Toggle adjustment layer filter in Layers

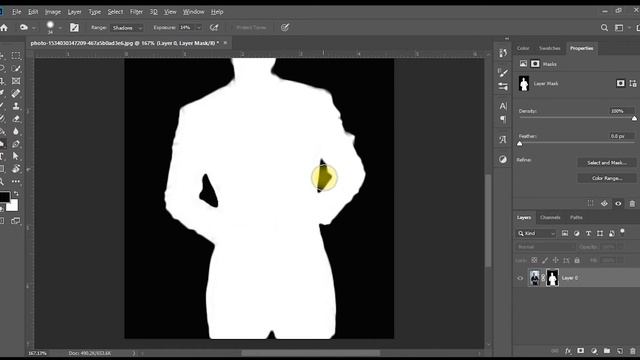(576, 233)
